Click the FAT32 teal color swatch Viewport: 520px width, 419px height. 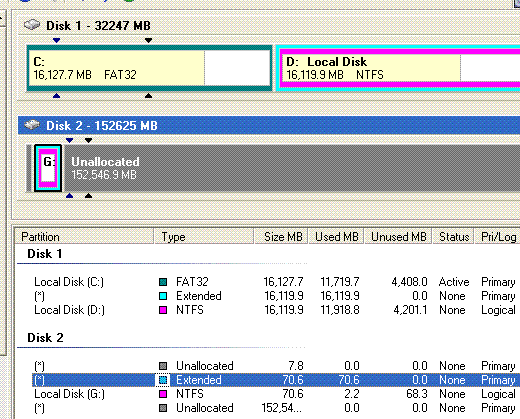(163, 282)
